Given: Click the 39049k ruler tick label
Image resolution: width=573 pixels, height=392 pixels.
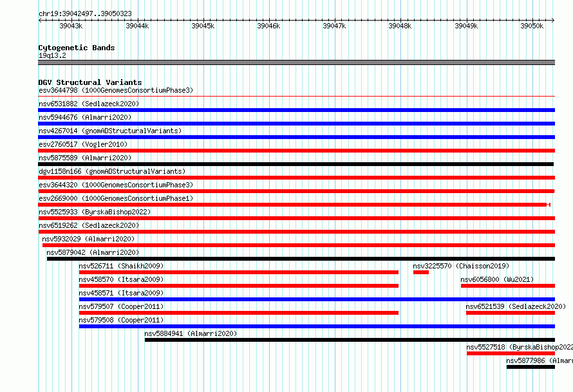Looking at the screenshot, I should click(x=466, y=26).
